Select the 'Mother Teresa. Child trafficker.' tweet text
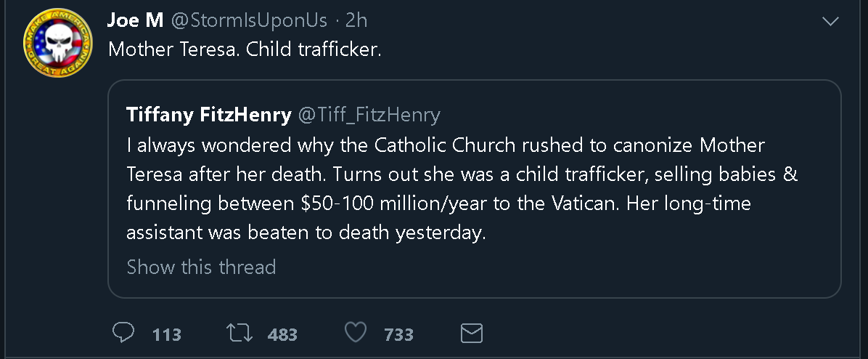 click(244, 50)
